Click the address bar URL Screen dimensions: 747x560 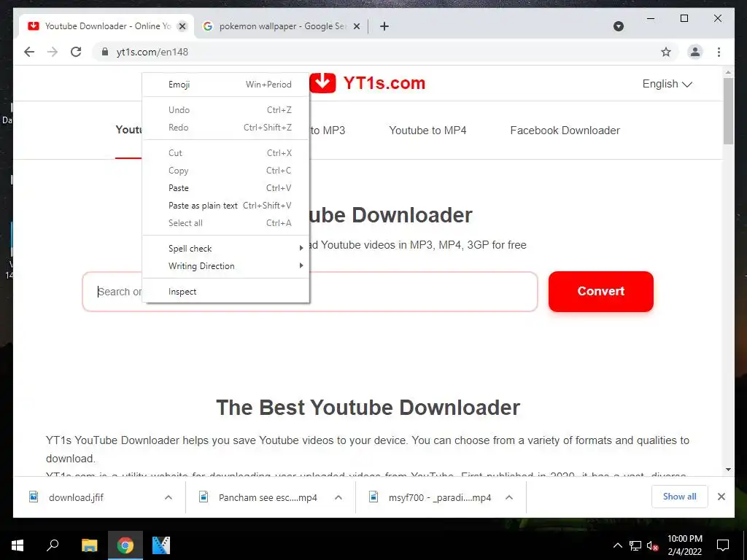(x=152, y=52)
